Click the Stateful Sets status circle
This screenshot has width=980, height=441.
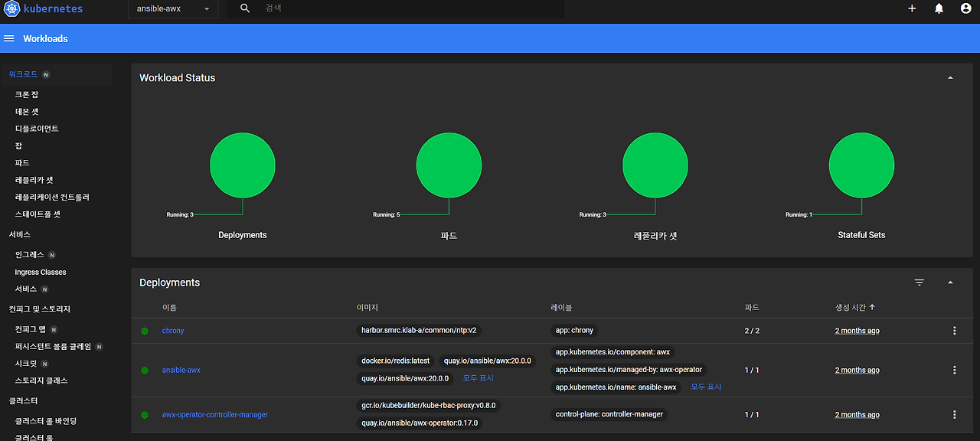tap(861, 165)
